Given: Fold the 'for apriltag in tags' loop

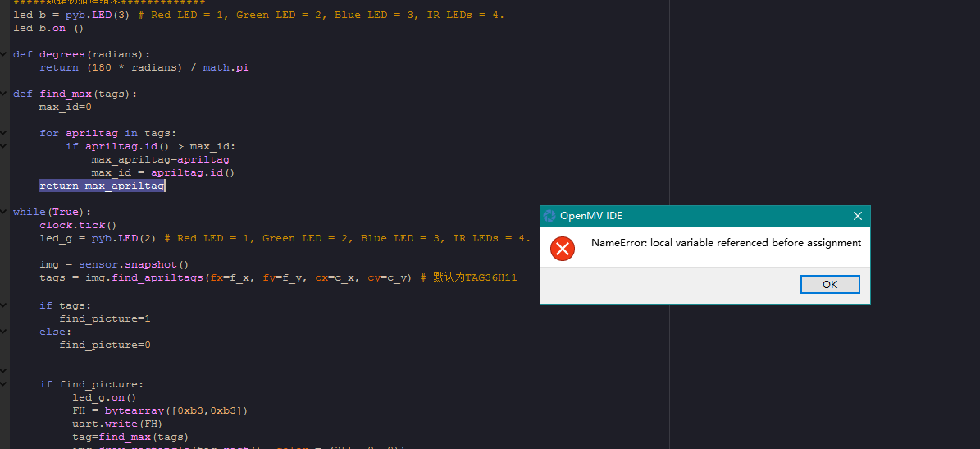Looking at the screenshot, I should [x=3, y=133].
